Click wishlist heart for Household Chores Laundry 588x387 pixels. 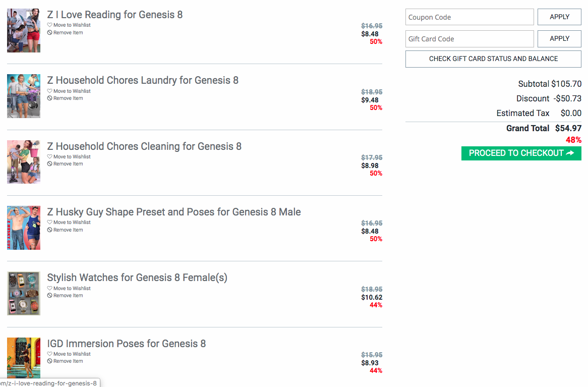(50, 91)
